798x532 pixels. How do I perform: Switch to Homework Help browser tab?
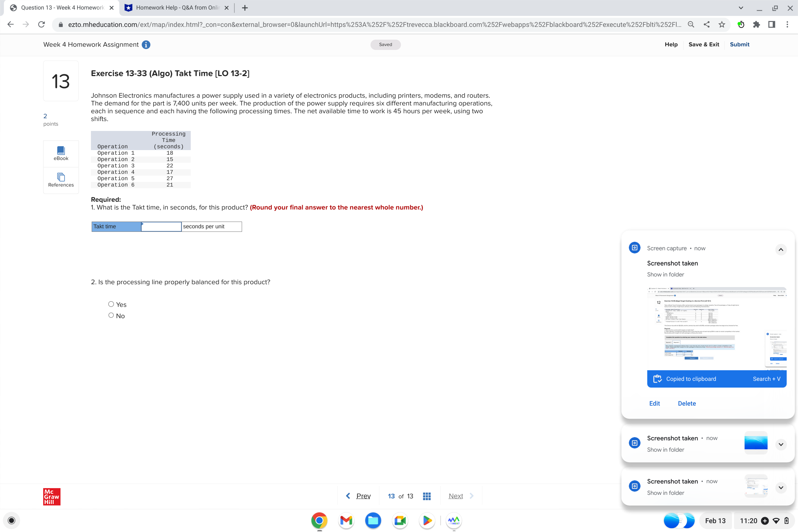click(x=177, y=8)
